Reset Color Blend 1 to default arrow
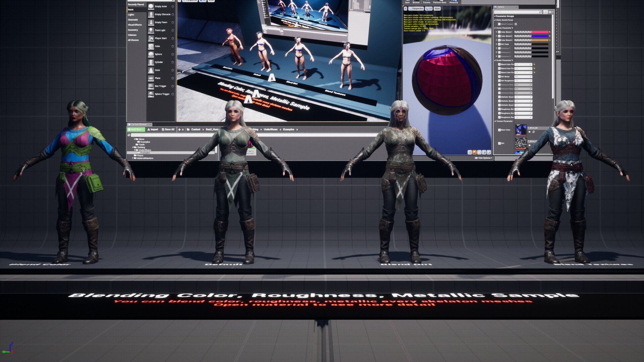The height and width of the screenshot is (362, 644). [x=550, y=32]
